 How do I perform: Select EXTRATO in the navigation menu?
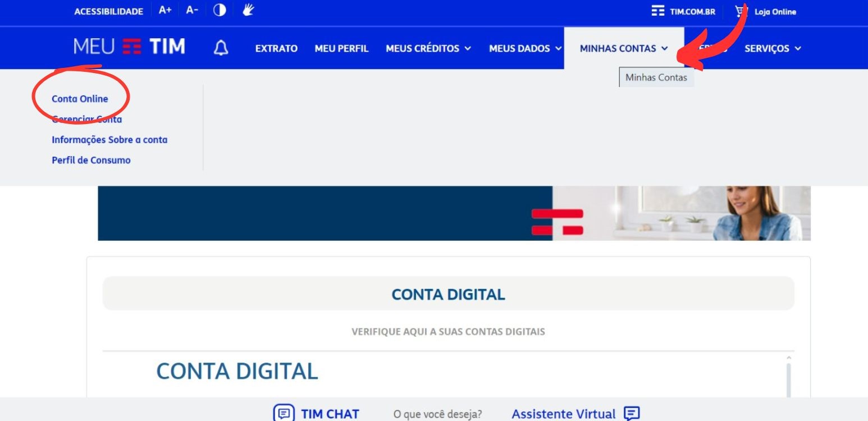[x=276, y=49]
